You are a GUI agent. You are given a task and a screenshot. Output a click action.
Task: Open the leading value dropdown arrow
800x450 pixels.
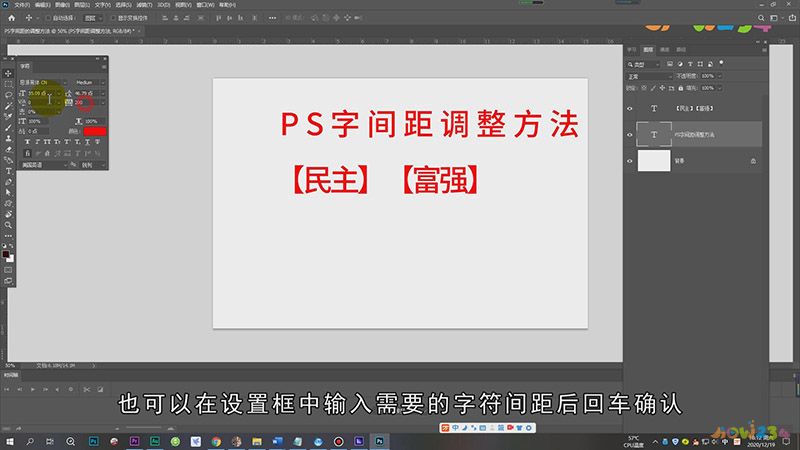103,94
